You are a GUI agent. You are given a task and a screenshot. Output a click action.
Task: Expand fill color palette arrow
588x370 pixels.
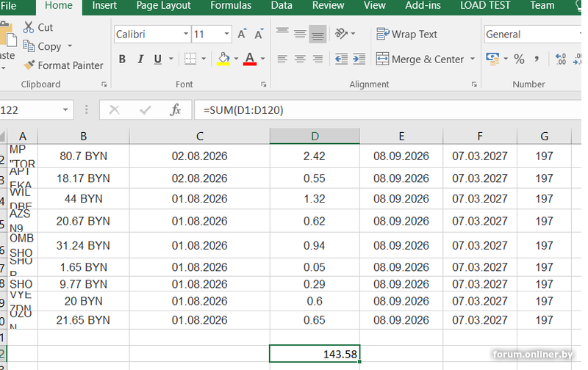236,59
